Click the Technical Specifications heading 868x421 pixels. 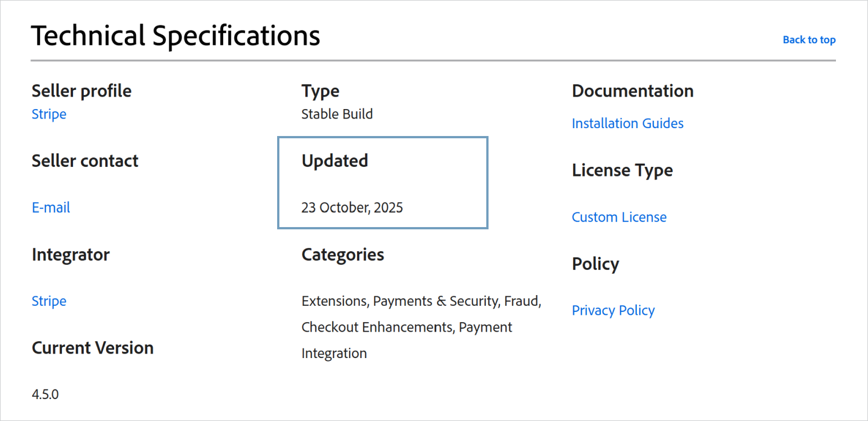pos(175,35)
